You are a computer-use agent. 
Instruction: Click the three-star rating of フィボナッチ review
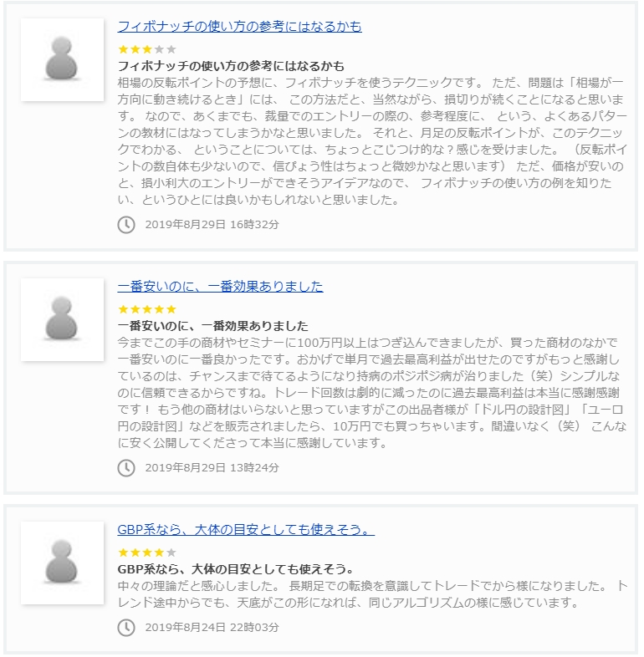point(147,49)
